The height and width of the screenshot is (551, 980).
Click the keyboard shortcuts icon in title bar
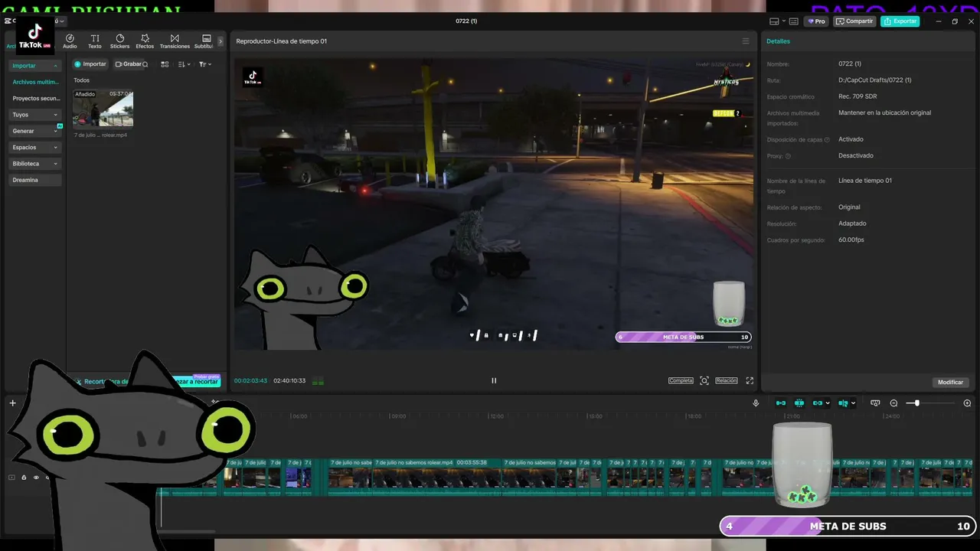pos(793,21)
